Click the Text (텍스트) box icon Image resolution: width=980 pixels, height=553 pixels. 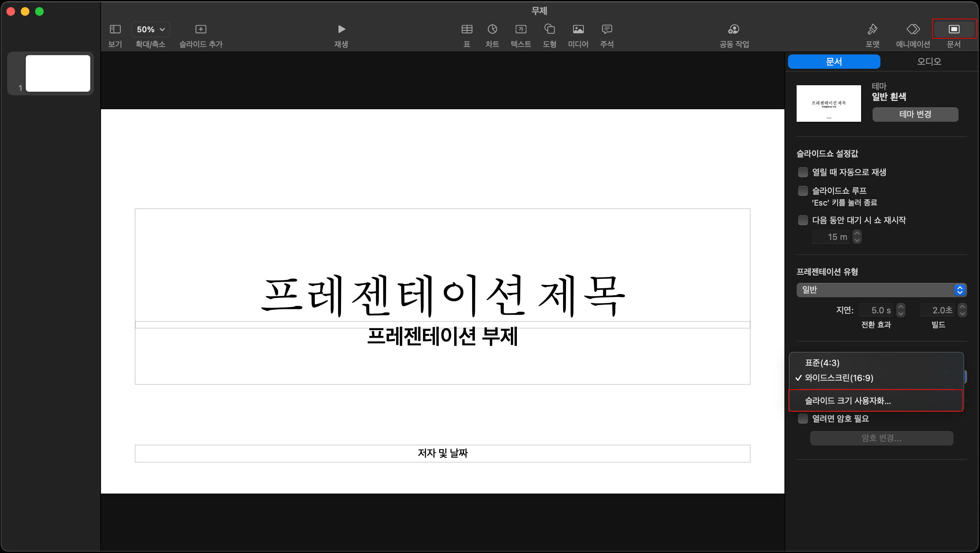tap(520, 29)
